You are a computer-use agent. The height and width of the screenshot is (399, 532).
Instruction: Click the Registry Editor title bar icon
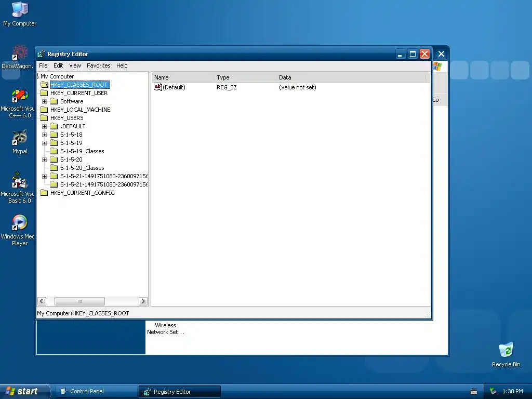pos(42,54)
